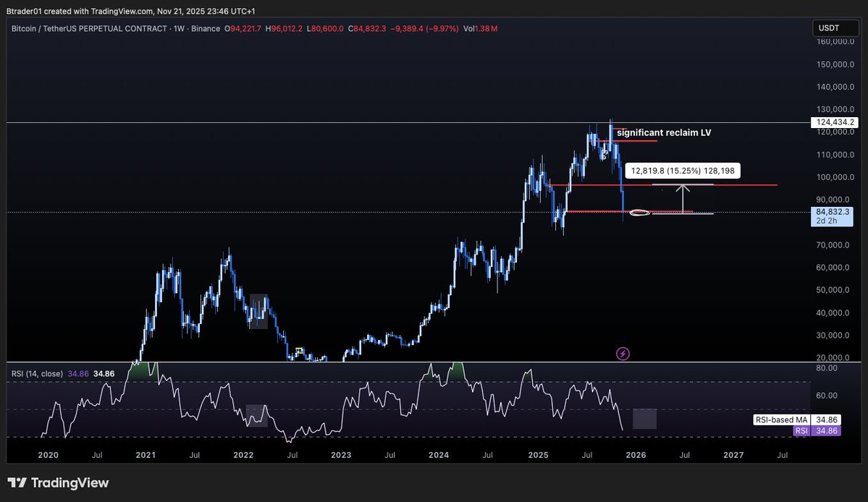Viewport: 868px width, 502px height.
Task: Click the purple RSI 34.86 value label
Action: coord(824,430)
